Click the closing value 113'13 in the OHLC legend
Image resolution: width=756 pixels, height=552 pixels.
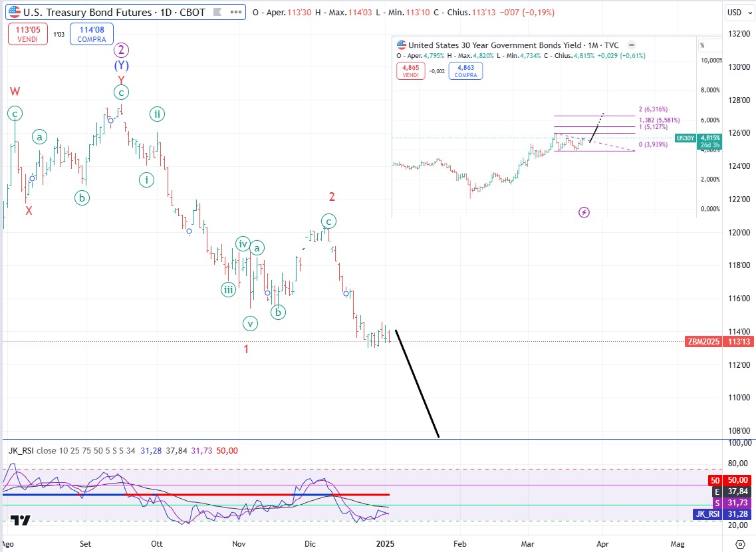(483, 12)
